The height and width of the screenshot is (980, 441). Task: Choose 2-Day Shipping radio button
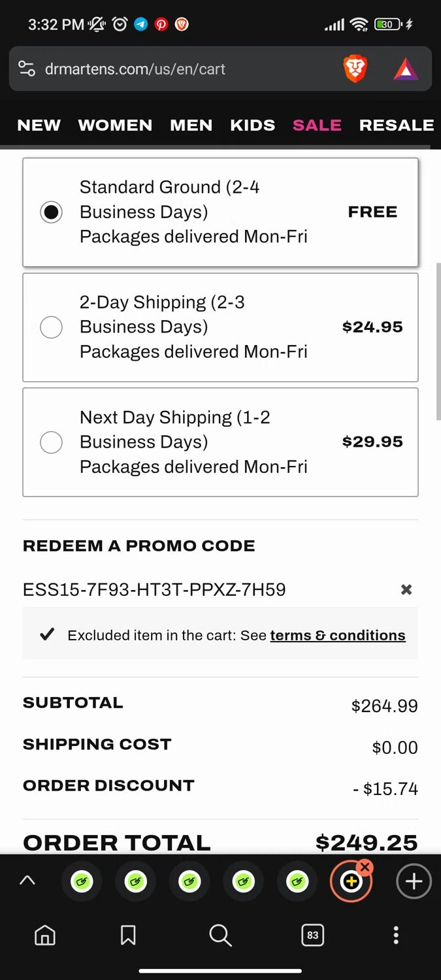click(x=51, y=327)
